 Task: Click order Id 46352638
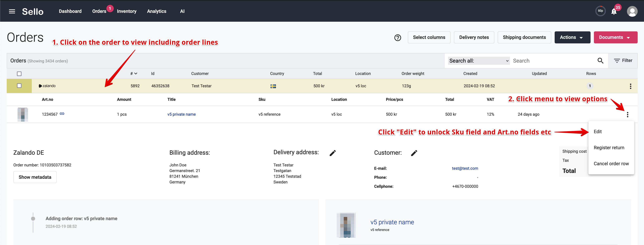160,86
